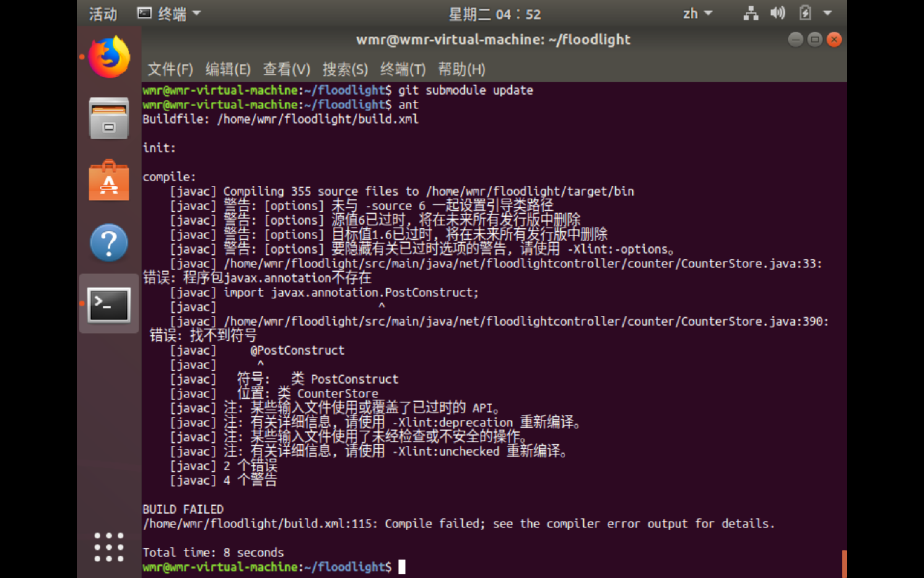Screen dimensions: 924x578
Task: Open the clock 星期二 04:52 calendar
Action: click(495, 14)
